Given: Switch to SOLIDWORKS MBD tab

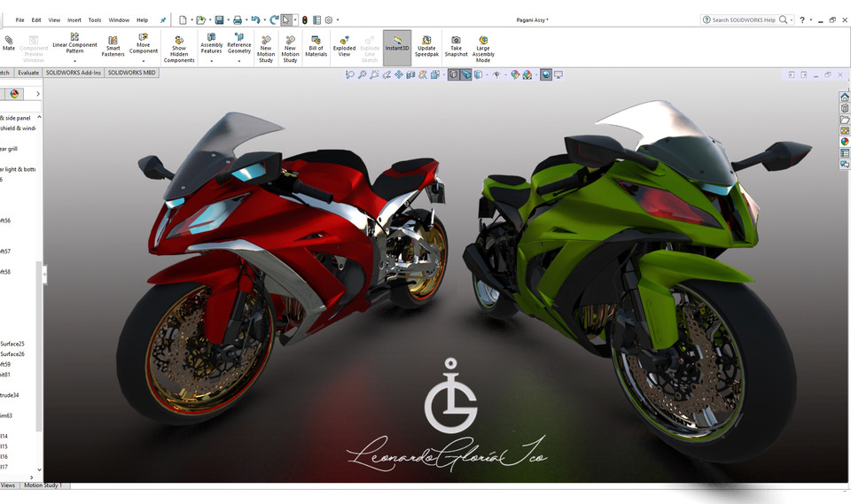Looking at the screenshot, I should [x=132, y=73].
